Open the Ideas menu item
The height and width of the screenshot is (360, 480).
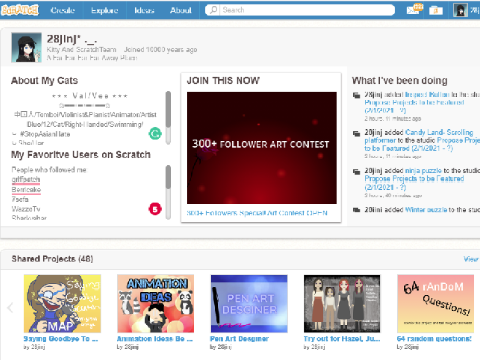tap(144, 10)
